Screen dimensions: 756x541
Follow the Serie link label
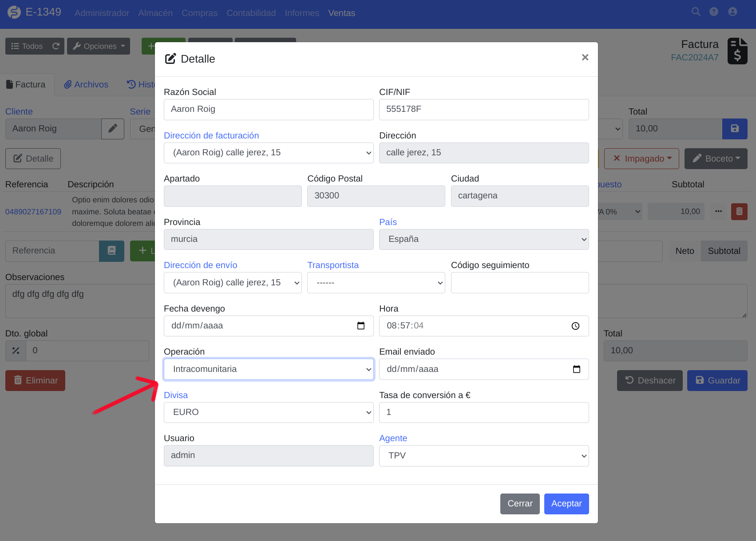pos(140,111)
